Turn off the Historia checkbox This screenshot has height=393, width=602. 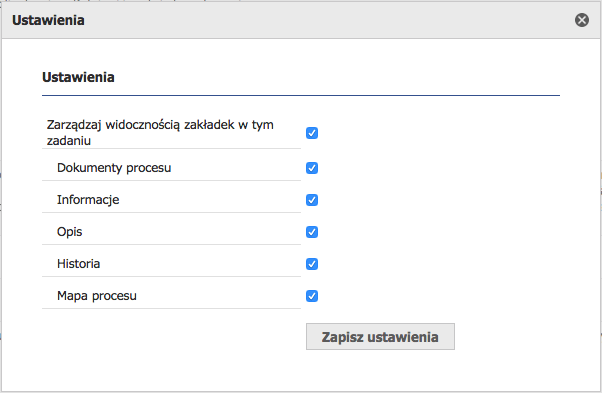[312, 264]
